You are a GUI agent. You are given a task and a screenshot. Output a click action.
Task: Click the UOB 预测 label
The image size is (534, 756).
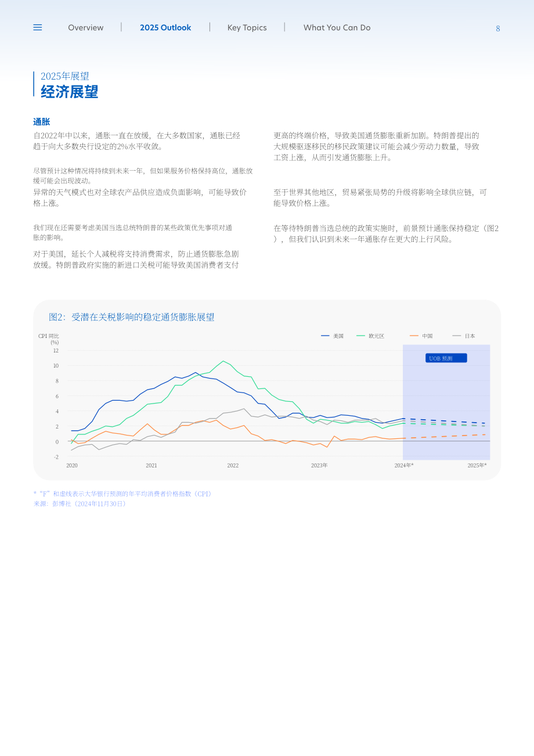[446, 358]
